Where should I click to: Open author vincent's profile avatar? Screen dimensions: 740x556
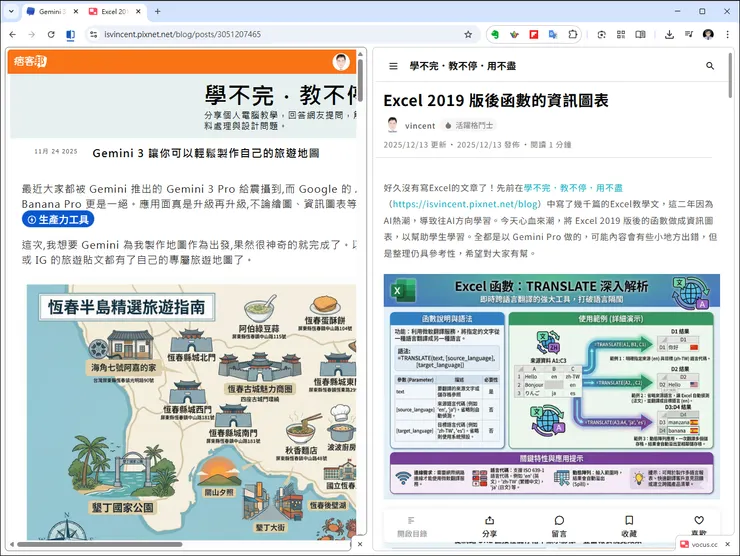tap(392, 125)
